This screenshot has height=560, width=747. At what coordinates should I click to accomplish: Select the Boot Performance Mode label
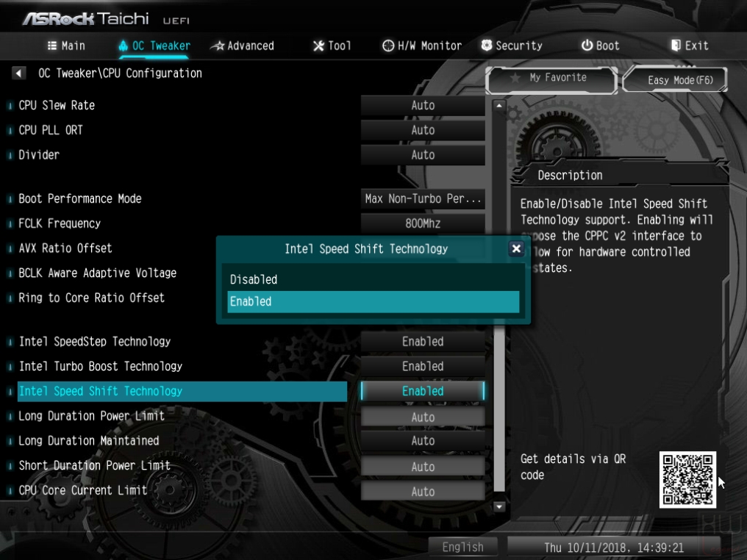point(80,198)
